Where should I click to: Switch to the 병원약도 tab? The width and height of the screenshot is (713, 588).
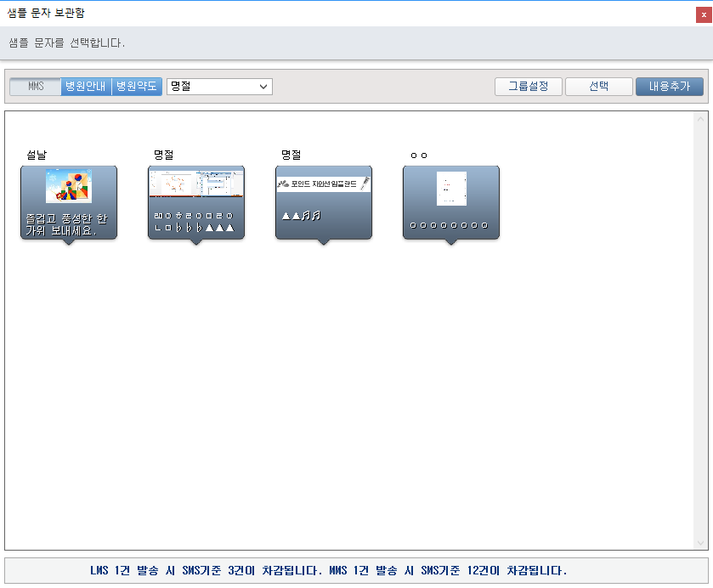pyautogui.click(x=137, y=87)
